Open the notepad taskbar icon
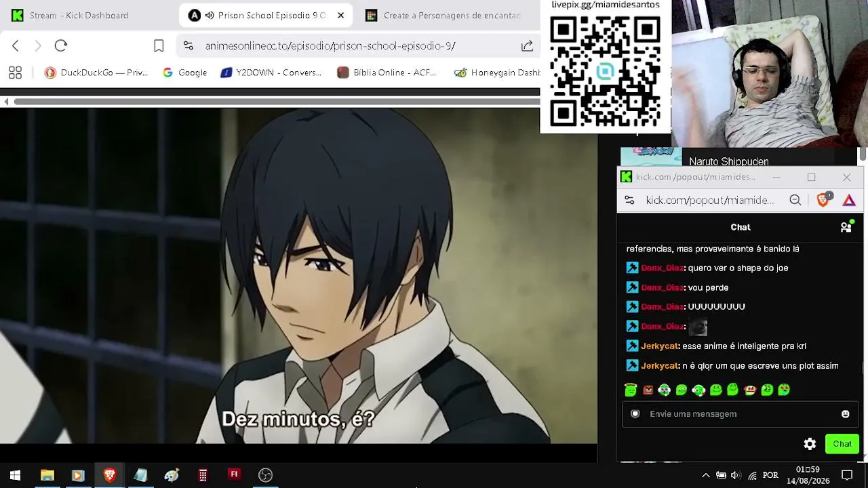This screenshot has width=868, height=488. [140, 475]
